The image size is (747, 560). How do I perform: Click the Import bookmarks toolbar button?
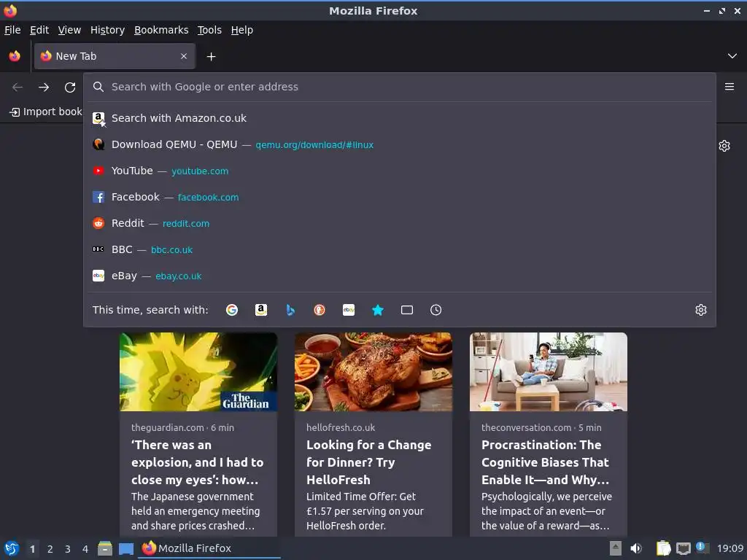pyautogui.click(x=46, y=112)
